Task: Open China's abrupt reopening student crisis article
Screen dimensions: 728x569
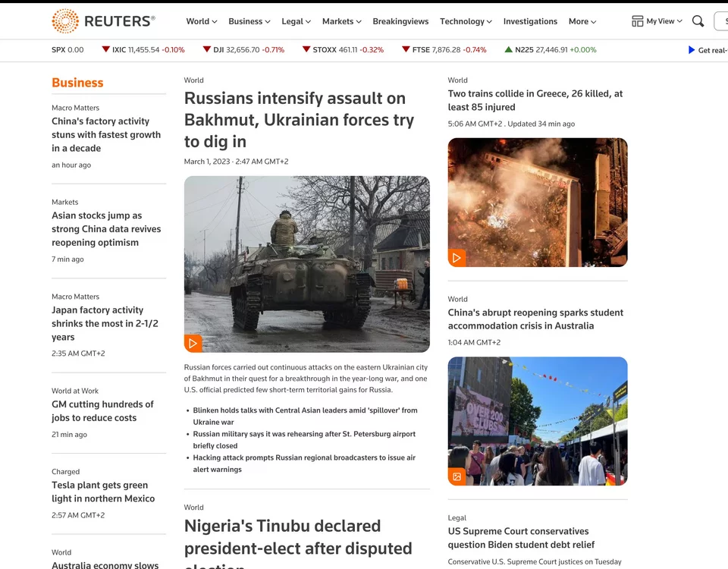Action: (x=536, y=319)
